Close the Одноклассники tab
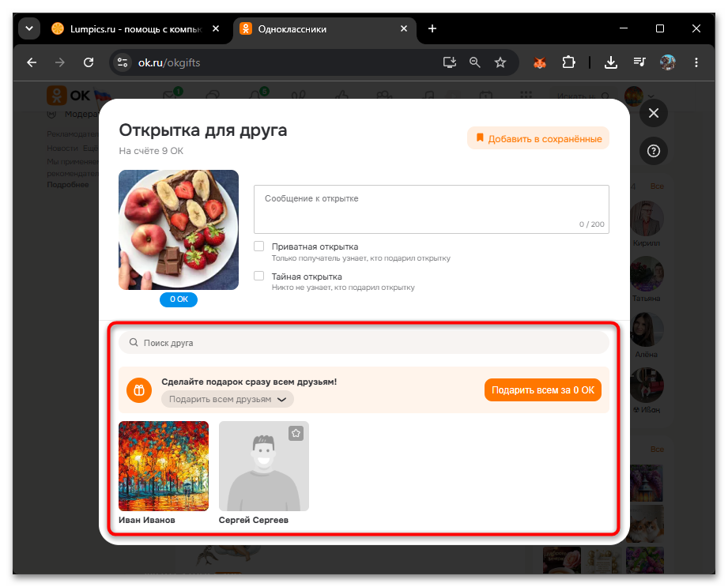Viewport: 728px width, 587px height. [403, 28]
